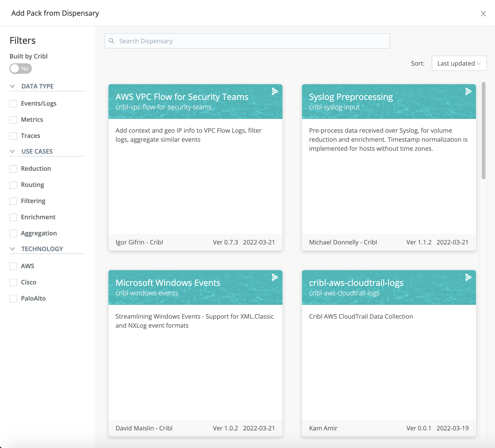Collapse the DATA TYPE filter section
Viewport: 495px width, 448px height.
(x=13, y=86)
